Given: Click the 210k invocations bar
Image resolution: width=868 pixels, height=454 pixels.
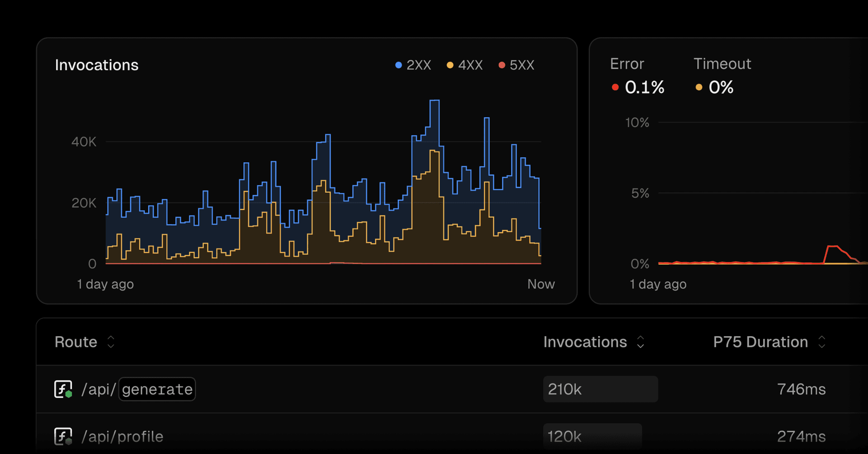Looking at the screenshot, I should (x=600, y=389).
